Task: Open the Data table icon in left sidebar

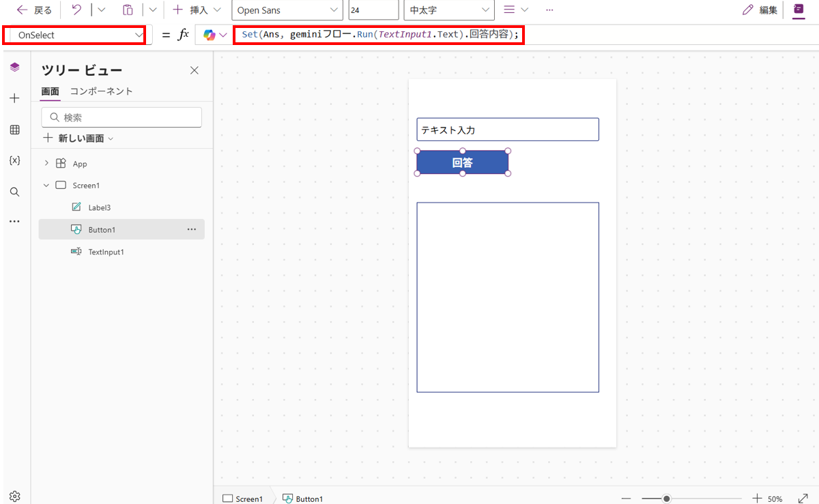Action: pyautogui.click(x=15, y=130)
